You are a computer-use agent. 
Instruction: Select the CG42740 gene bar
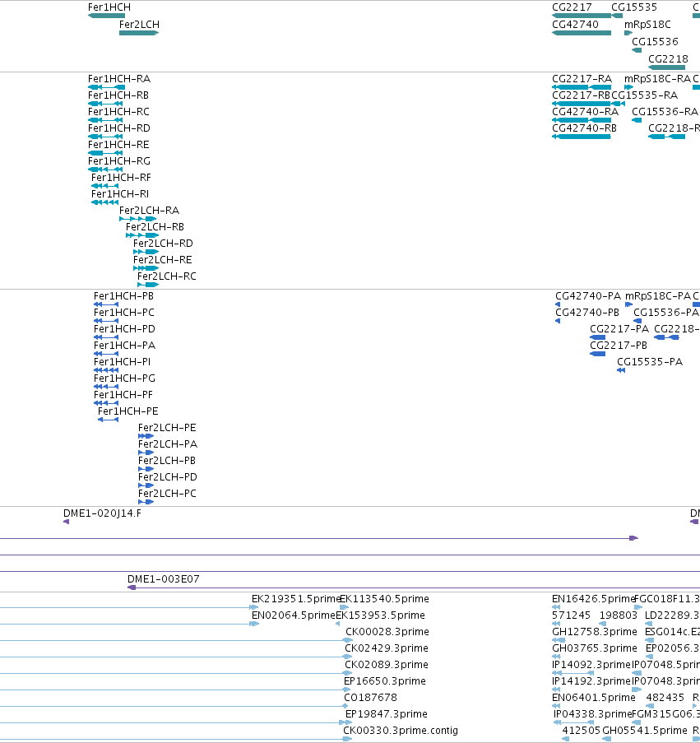[x=582, y=33]
